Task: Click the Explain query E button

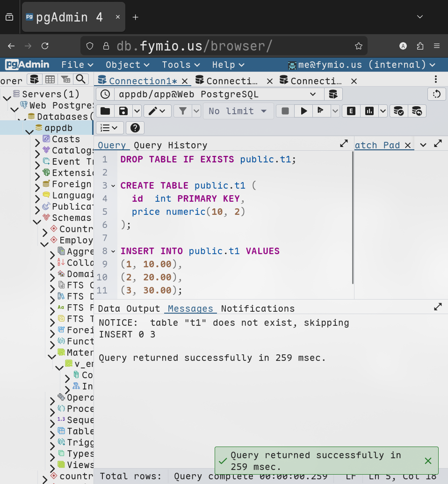Action: [351, 111]
